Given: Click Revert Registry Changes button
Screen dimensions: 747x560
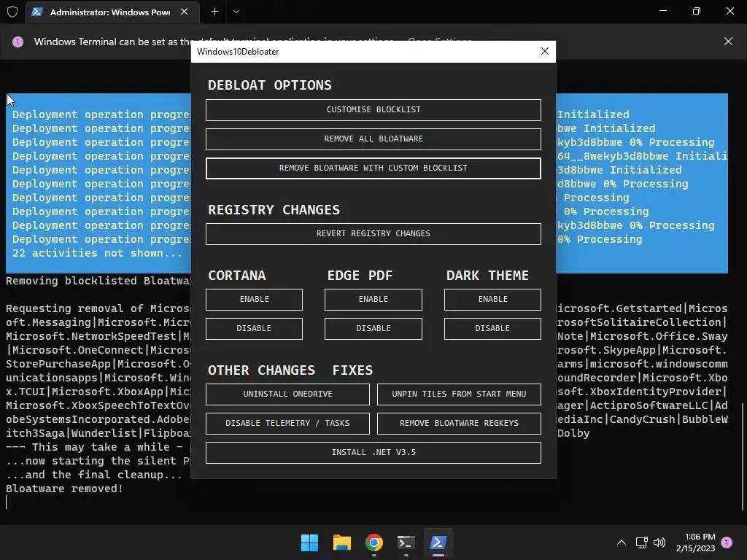Looking at the screenshot, I should (x=373, y=233).
